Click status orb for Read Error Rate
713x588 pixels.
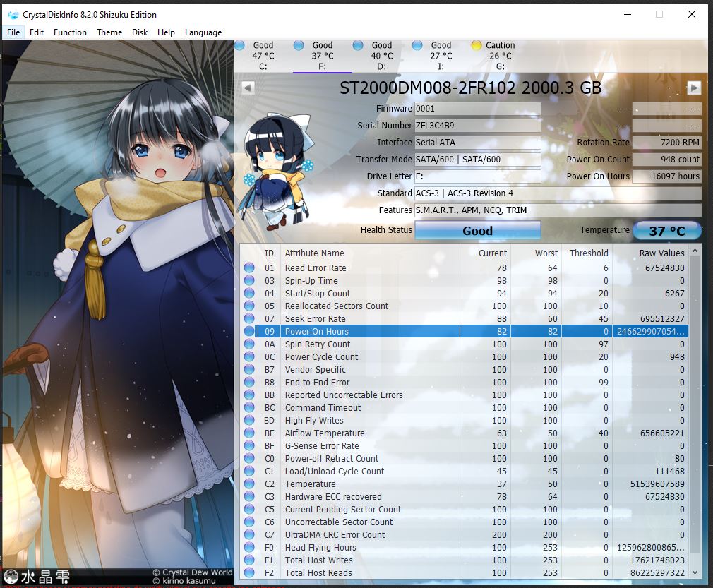[249, 268]
